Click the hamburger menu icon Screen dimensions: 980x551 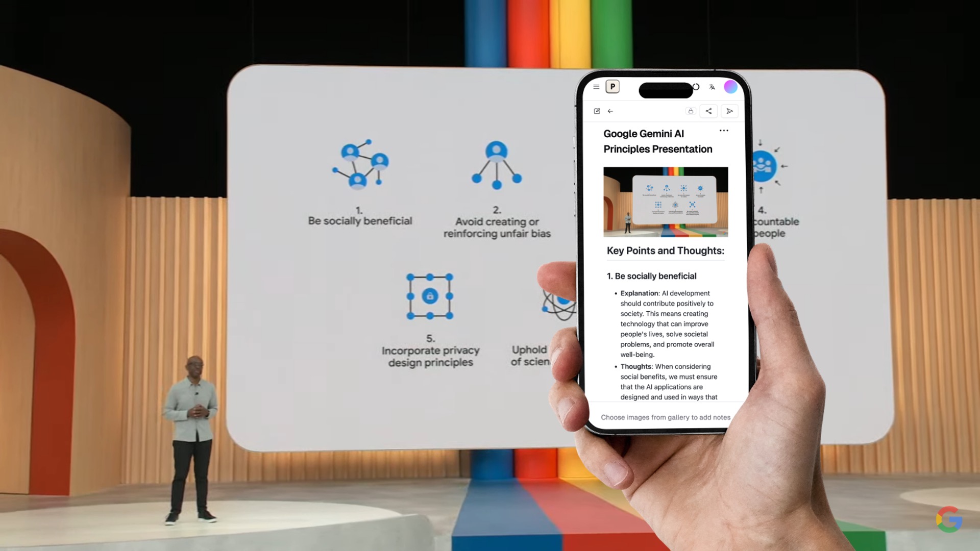(x=596, y=86)
